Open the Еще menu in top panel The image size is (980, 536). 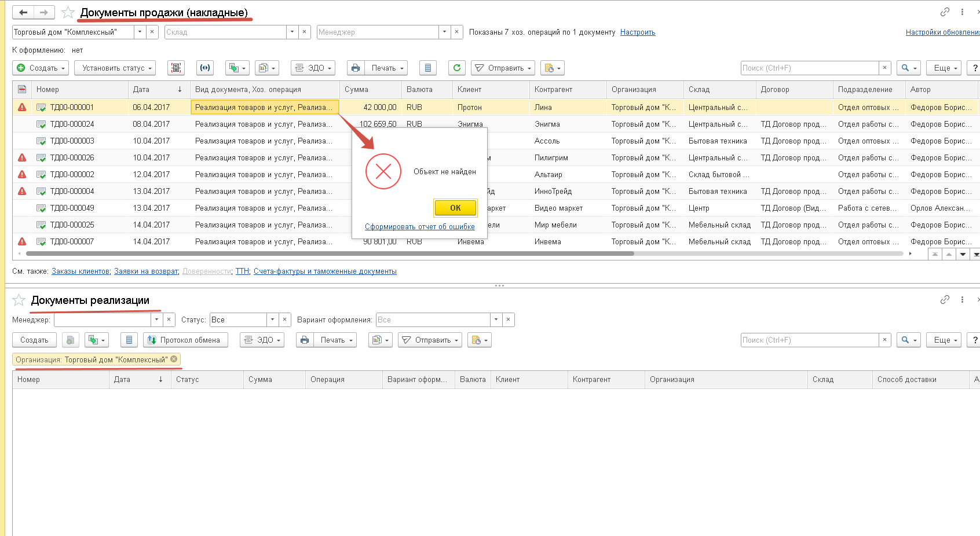point(944,68)
